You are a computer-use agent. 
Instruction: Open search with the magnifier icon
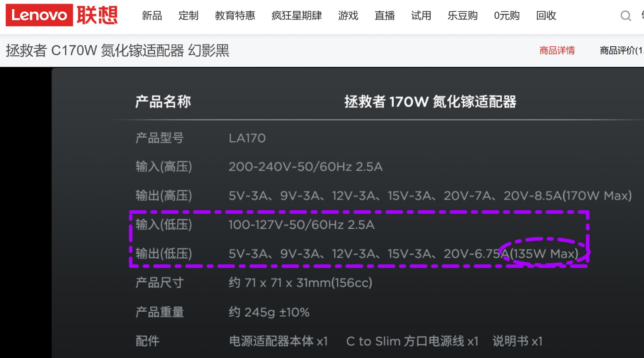tap(625, 16)
